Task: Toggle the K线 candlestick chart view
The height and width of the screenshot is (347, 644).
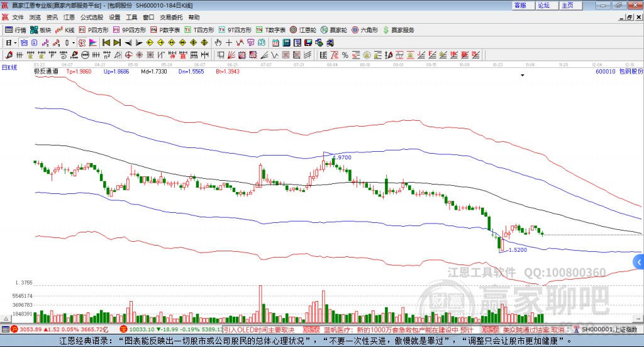Action: [x=65, y=30]
